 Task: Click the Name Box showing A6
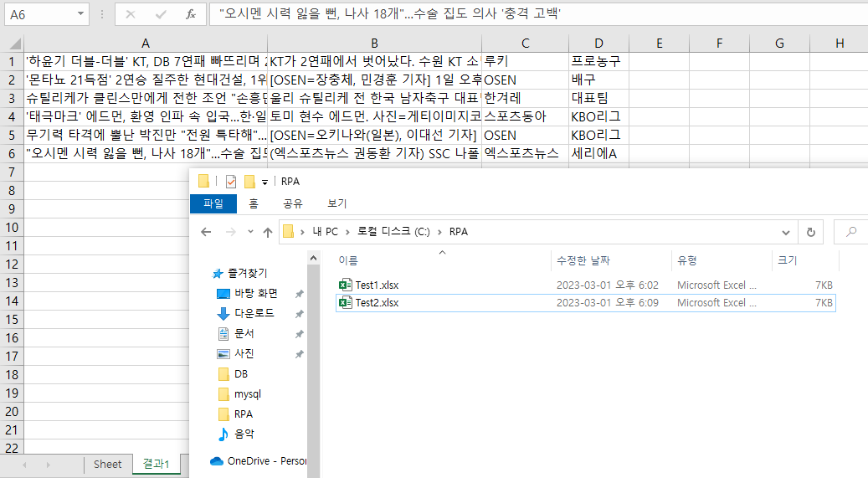click(x=40, y=14)
